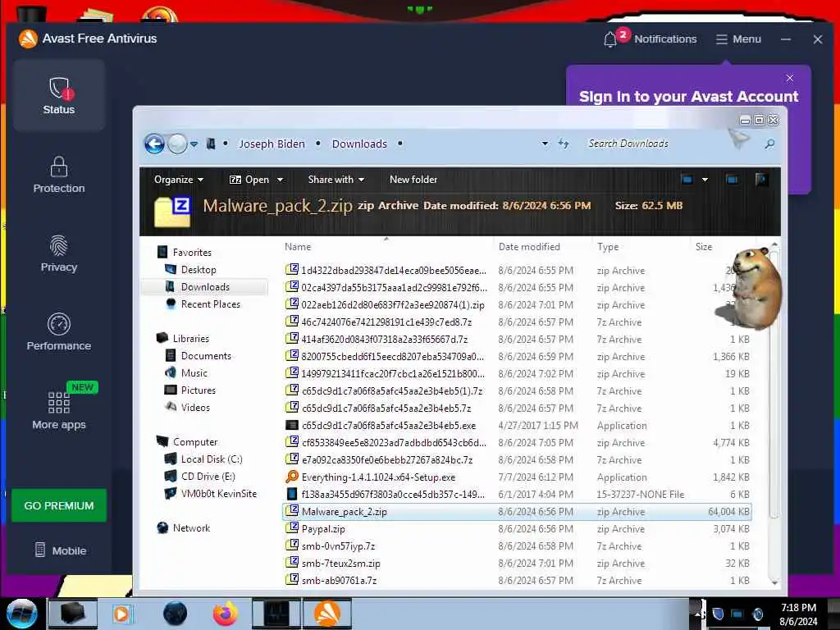Screen dimensions: 840x630
Task: Open the Organize menu
Action: click(178, 180)
